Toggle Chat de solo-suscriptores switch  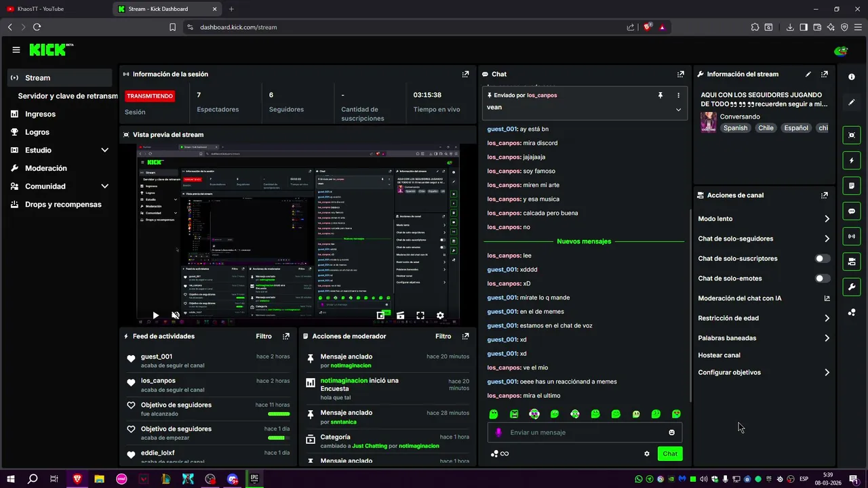(x=823, y=258)
